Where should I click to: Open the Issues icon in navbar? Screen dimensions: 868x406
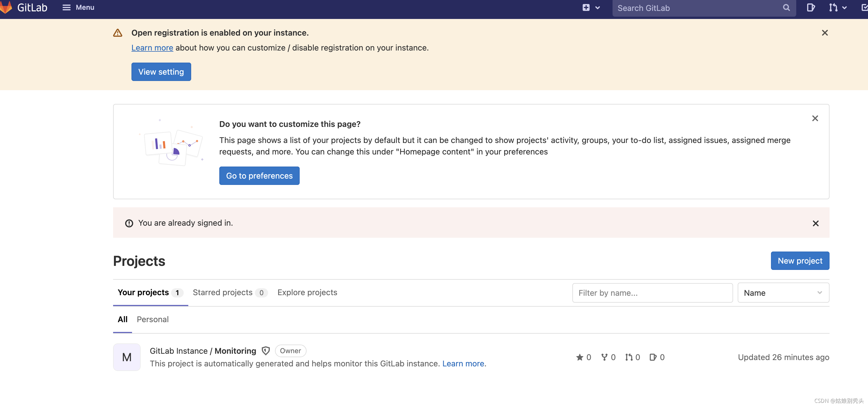pyautogui.click(x=811, y=7)
